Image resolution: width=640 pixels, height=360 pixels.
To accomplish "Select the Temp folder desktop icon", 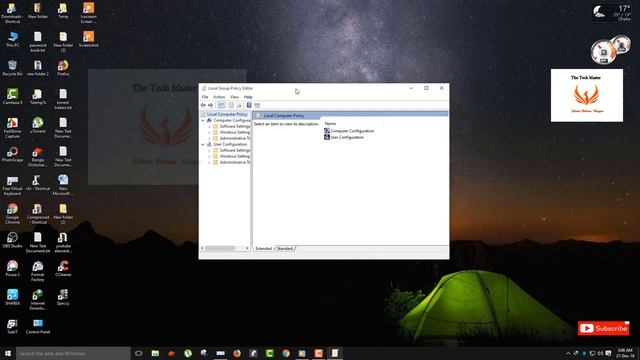I will 63,11.
